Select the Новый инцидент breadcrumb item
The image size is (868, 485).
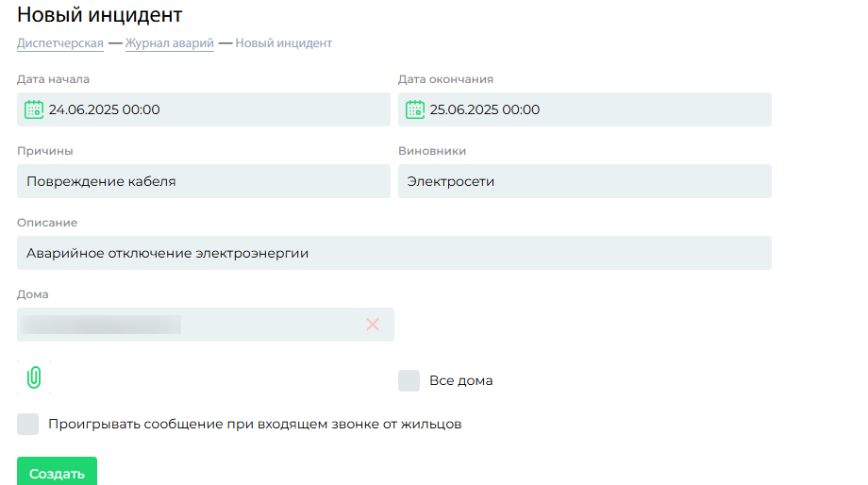283,43
